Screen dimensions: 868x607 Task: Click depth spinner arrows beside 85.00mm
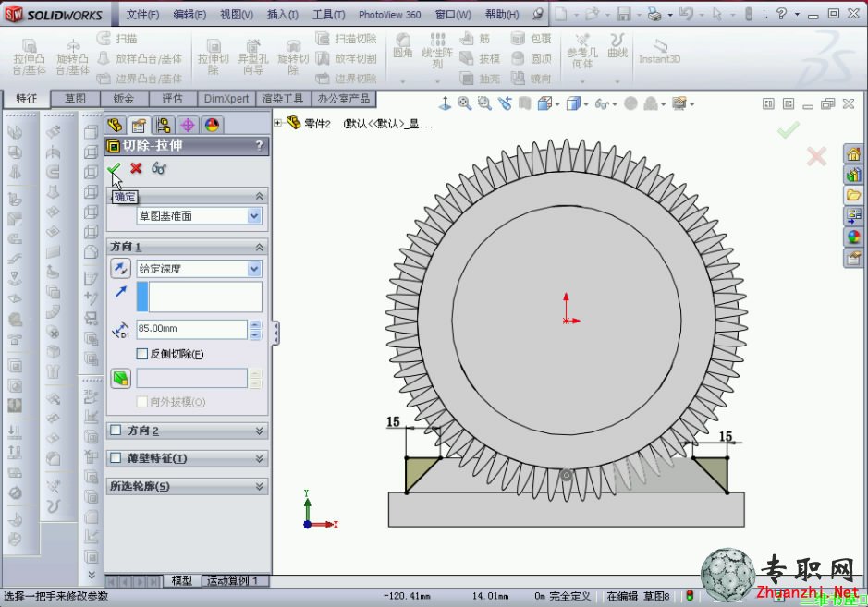click(x=254, y=329)
